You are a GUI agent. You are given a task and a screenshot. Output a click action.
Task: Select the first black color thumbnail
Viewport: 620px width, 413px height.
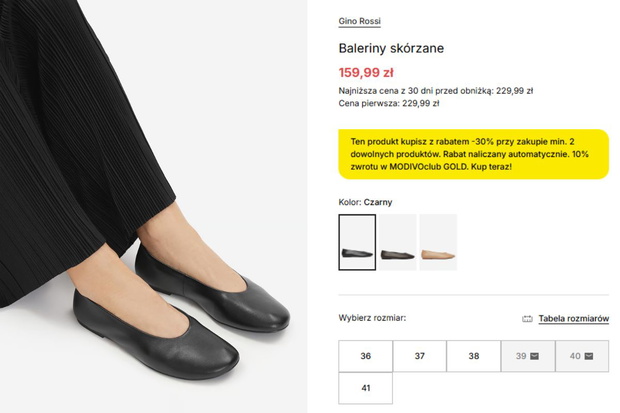[x=357, y=242]
